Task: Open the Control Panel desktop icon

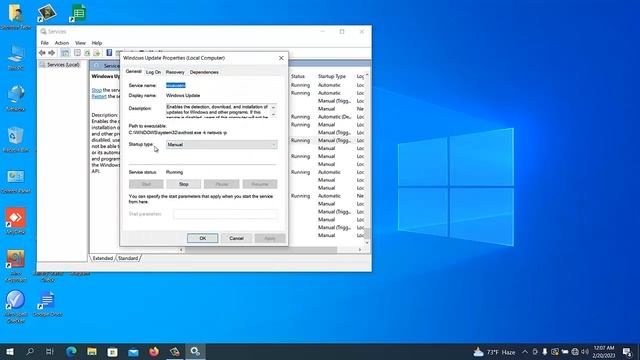Action: [x=16, y=181]
